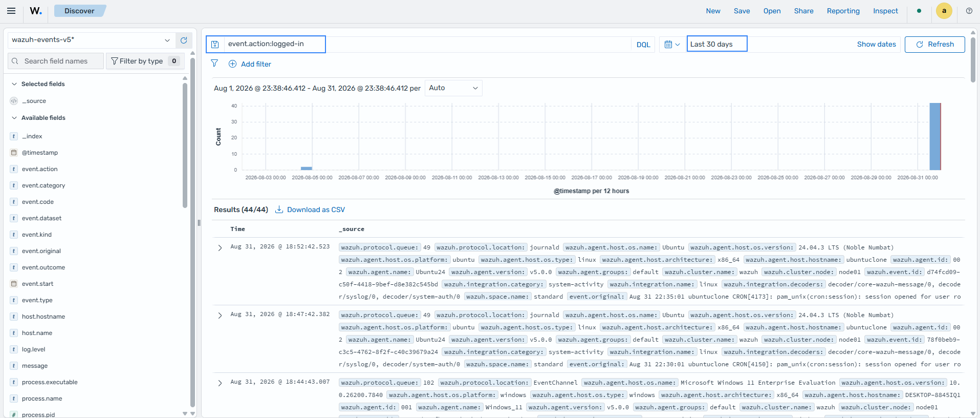The height and width of the screenshot is (418, 980).
Task: Open the calendar quick date menu
Action: (x=672, y=45)
